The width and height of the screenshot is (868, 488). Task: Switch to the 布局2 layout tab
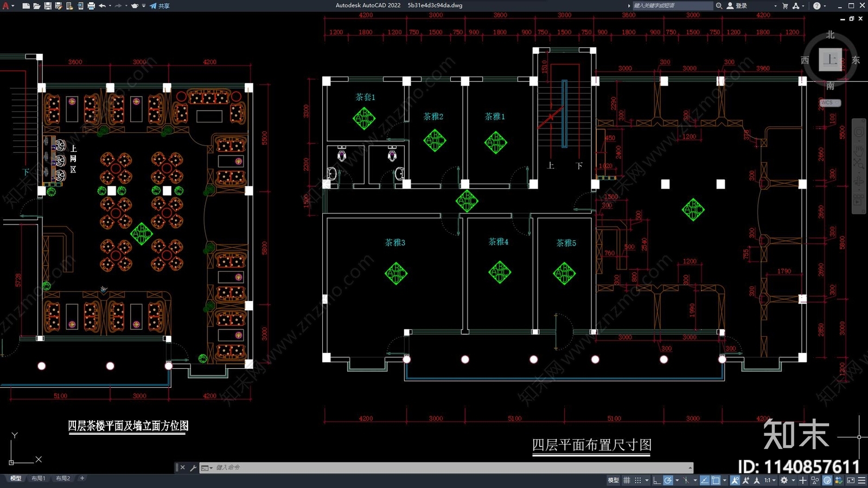[63, 478]
